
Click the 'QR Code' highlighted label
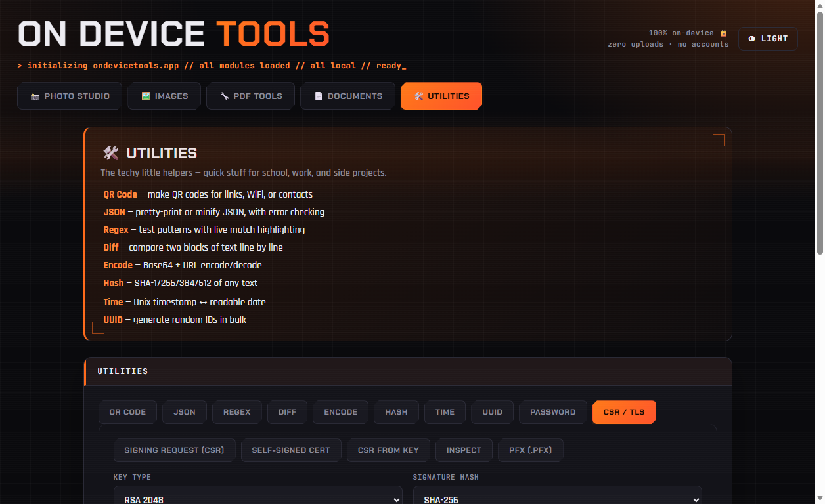120,194
